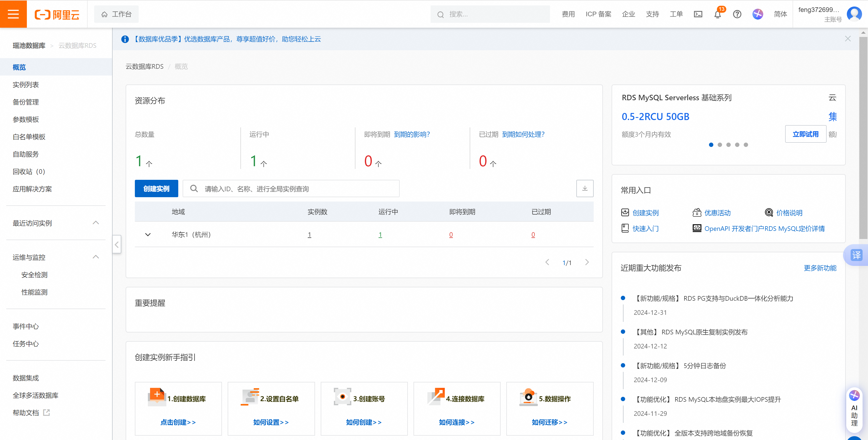Image resolution: width=868 pixels, height=440 pixels.
Task: Click the 瑶池数据库 breadcrumb
Action: click(29, 45)
